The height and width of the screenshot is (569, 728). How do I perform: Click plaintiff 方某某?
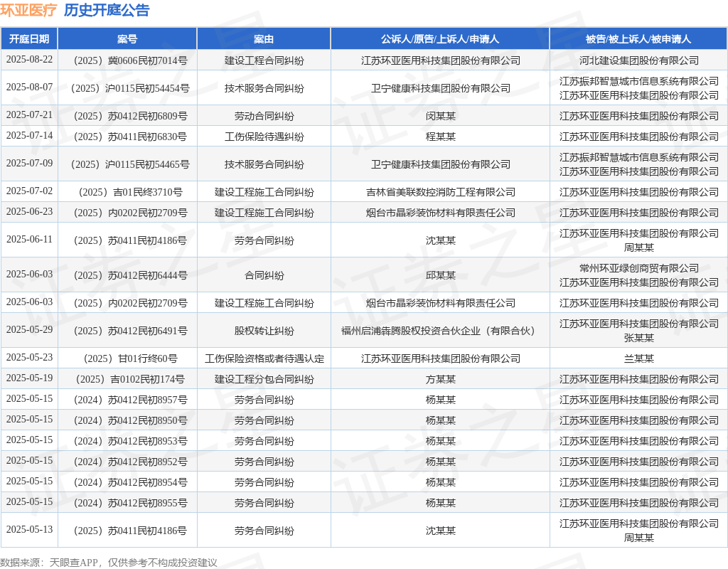pos(441,380)
